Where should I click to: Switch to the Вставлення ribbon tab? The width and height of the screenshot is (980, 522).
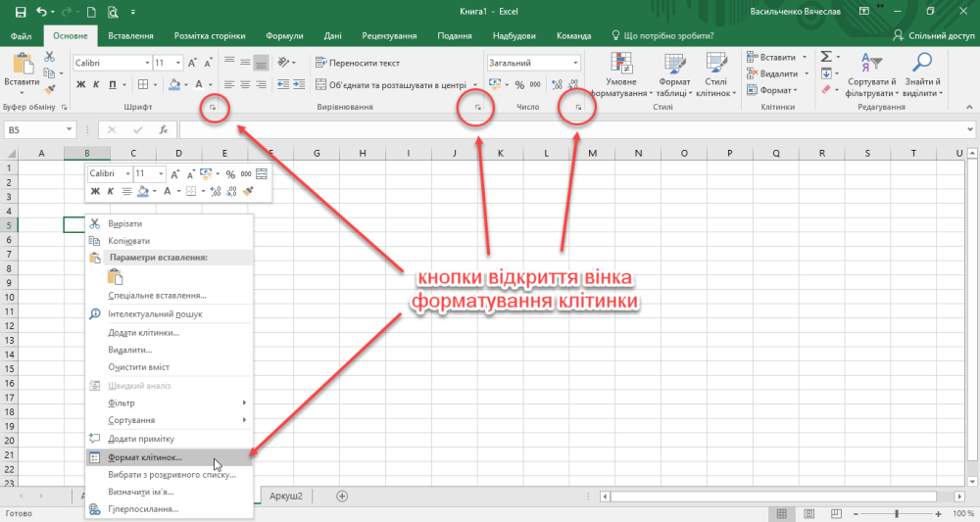point(130,35)
